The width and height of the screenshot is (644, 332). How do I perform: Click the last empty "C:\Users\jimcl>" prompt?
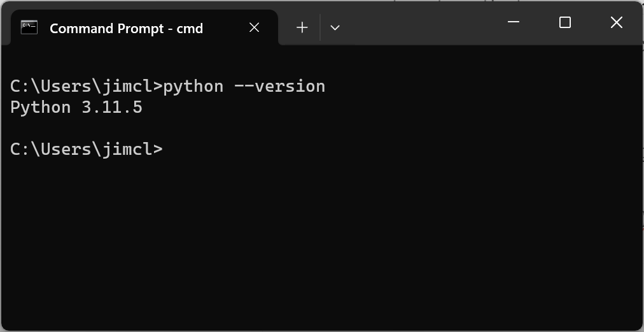click(87, 149)
